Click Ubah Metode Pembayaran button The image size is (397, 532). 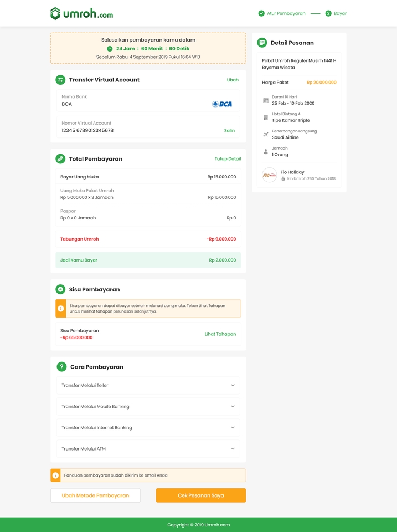click(95, 495)
